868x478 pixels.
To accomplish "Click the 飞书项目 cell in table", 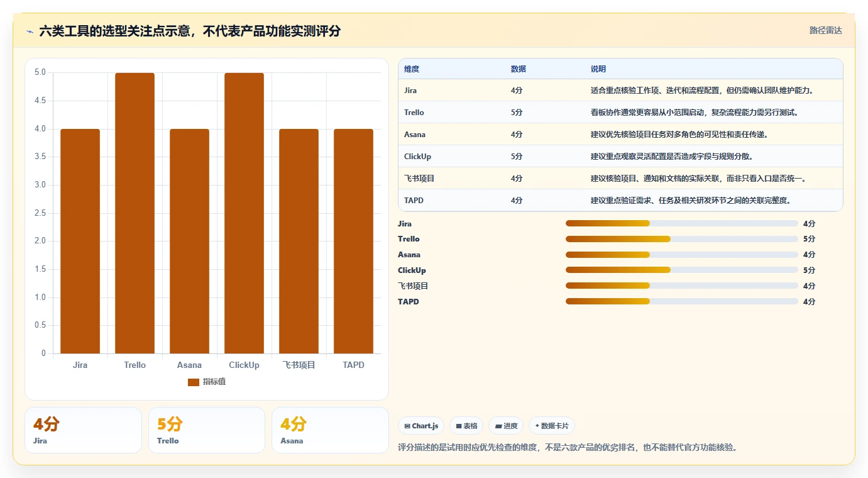I will 419,179.
